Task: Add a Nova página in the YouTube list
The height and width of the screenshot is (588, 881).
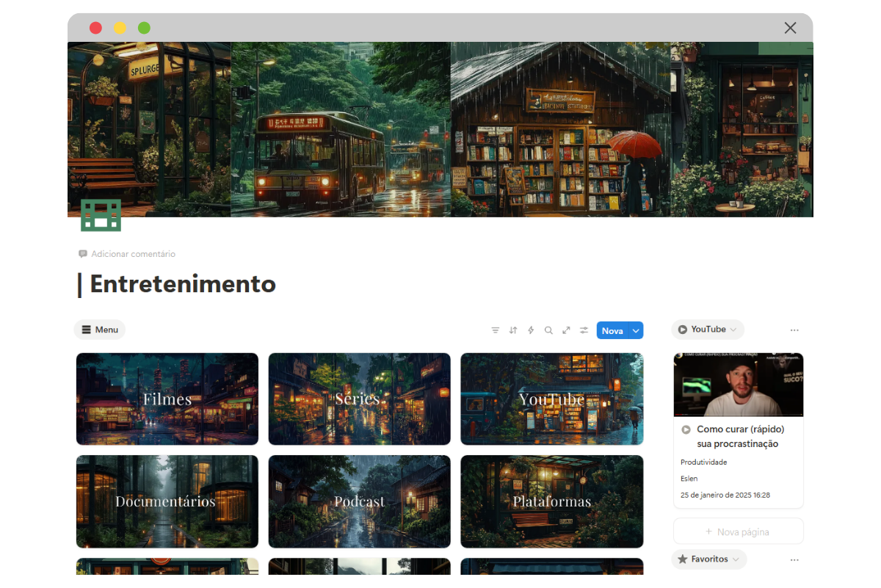Action: point(739,531)
